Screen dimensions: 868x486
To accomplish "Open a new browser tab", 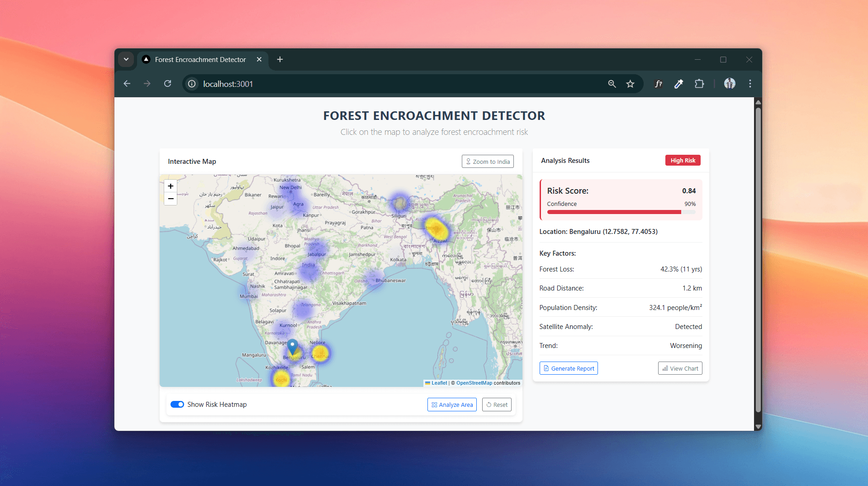I will [x=280, y=59].
